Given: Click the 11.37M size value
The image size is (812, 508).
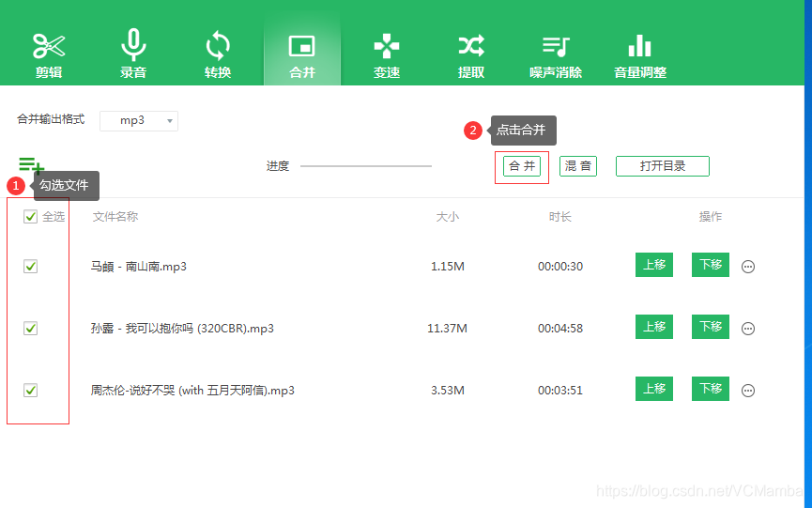Looking at the screenshot, I should click(447, 329).
